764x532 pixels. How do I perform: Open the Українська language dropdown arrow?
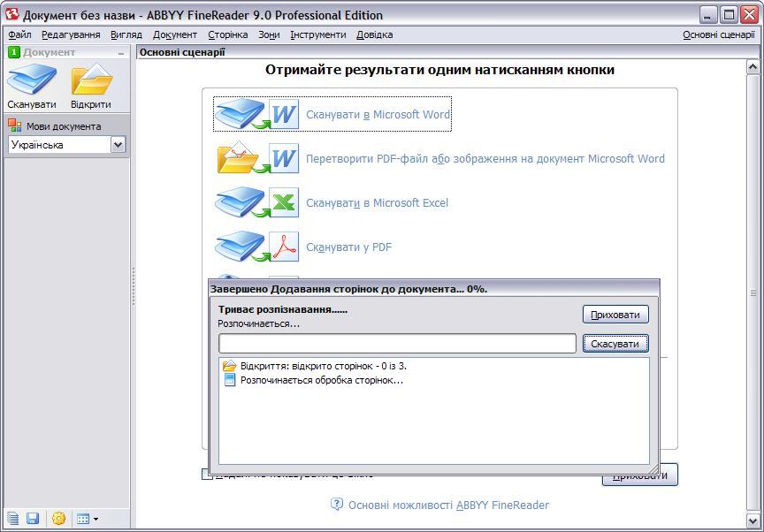pos(118,145)
